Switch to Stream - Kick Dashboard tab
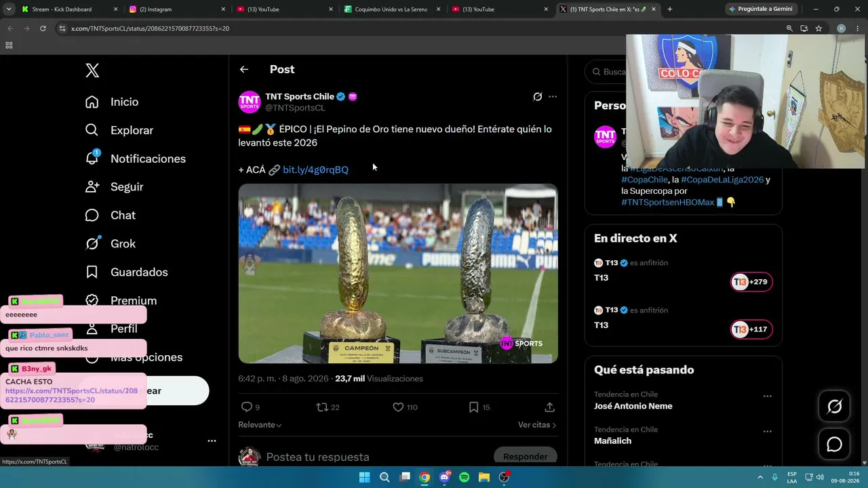The height and width of the screenshot is (488, 868). pos(68,9)
